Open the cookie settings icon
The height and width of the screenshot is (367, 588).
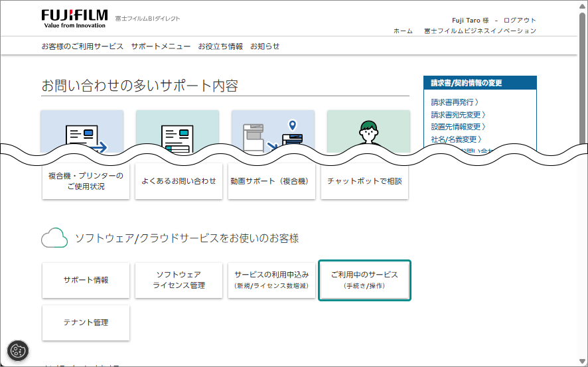point(18,351)
